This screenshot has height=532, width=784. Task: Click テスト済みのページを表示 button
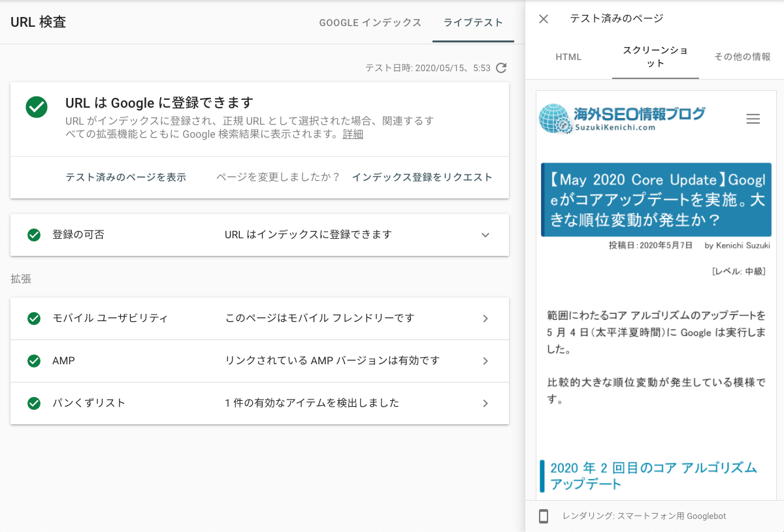point(125,178)
